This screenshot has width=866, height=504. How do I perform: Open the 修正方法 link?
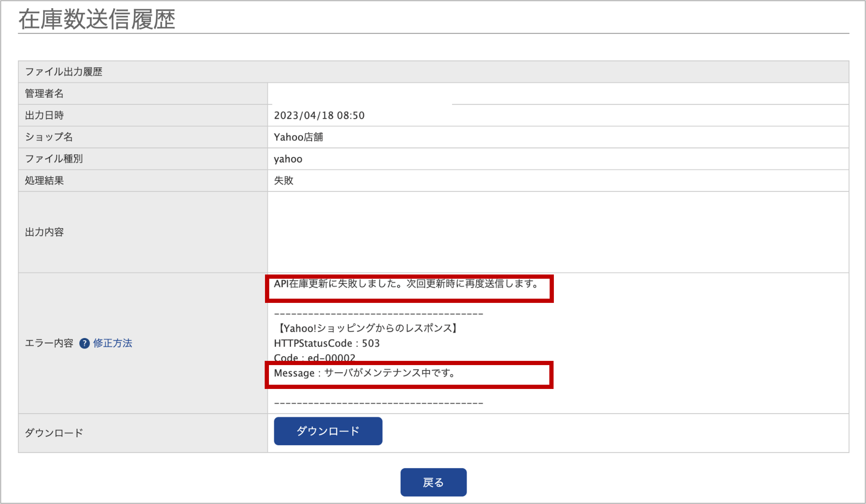click(x=112, y=343)
